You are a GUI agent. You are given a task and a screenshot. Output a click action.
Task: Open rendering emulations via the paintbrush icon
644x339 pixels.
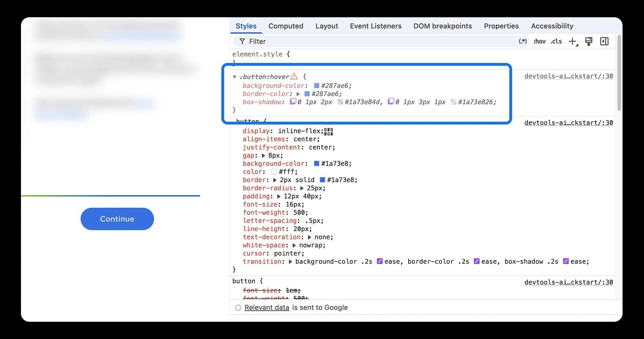[589, 42]
